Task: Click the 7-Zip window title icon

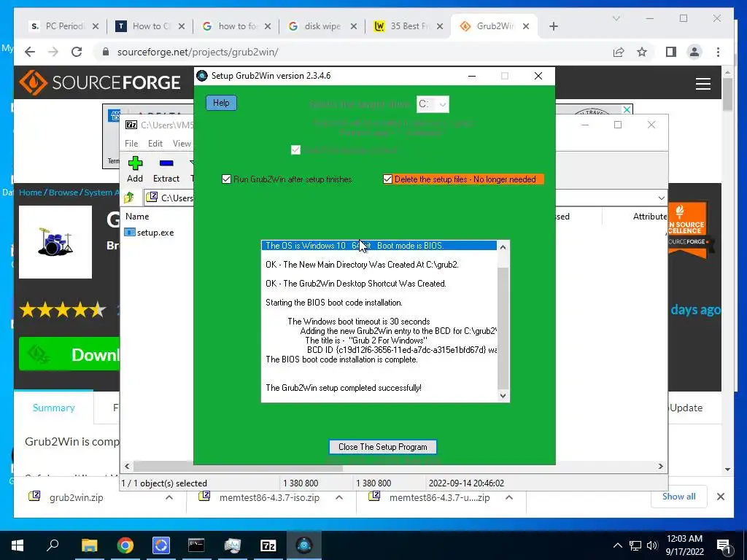Action: (131, 125)
